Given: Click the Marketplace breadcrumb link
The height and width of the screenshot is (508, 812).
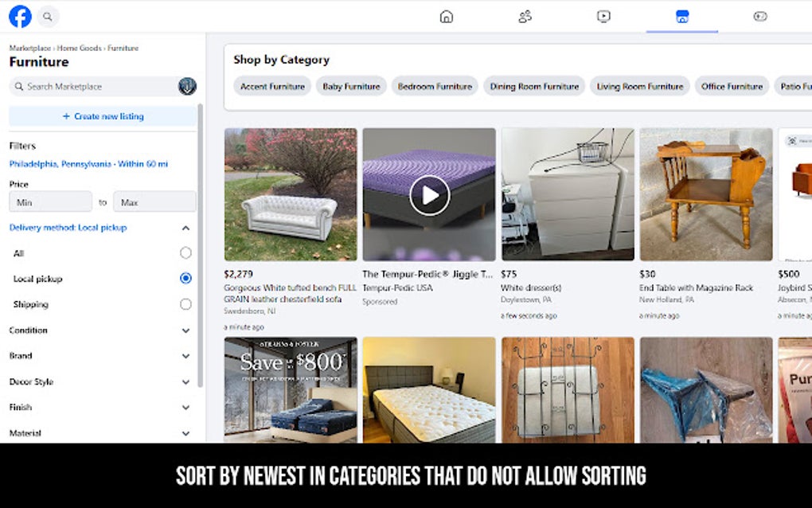Looking at the screenshot, I should (x=30, y=48).
